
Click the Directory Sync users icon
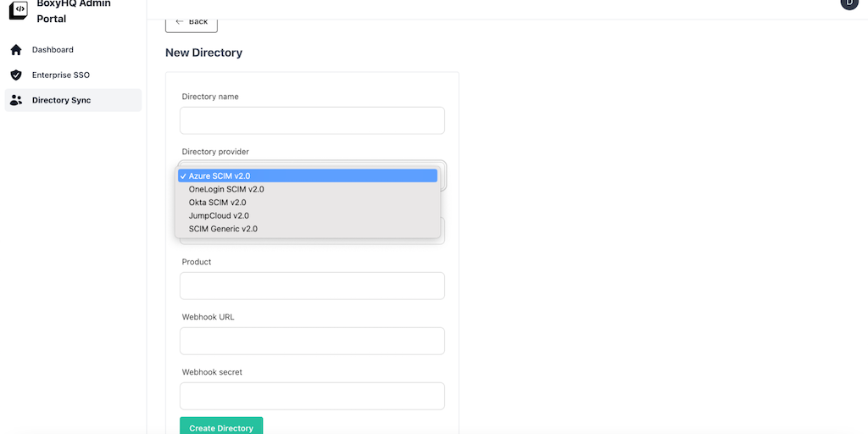tap(16, 100)
